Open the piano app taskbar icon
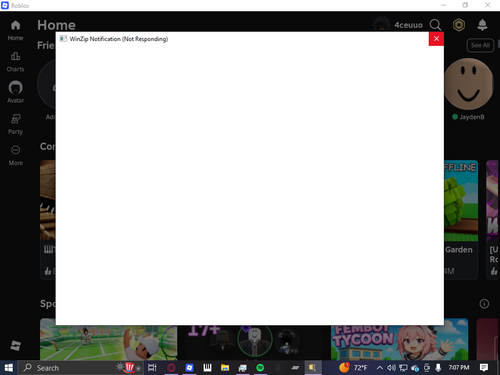Screen dimensions: 500x375 click(207, 368)
